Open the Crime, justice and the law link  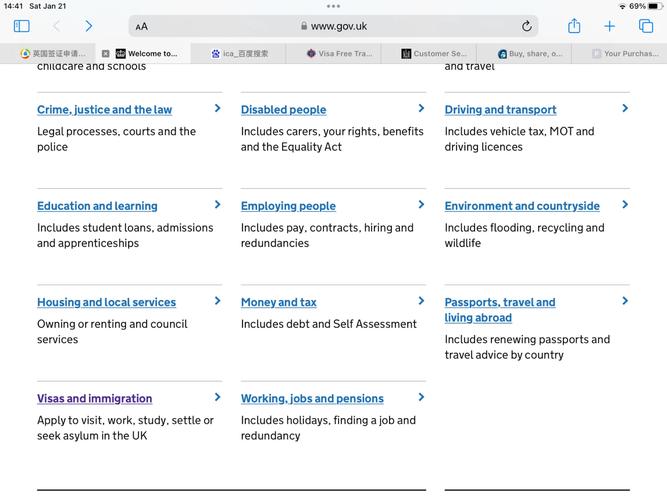click(x=104, y=110)
